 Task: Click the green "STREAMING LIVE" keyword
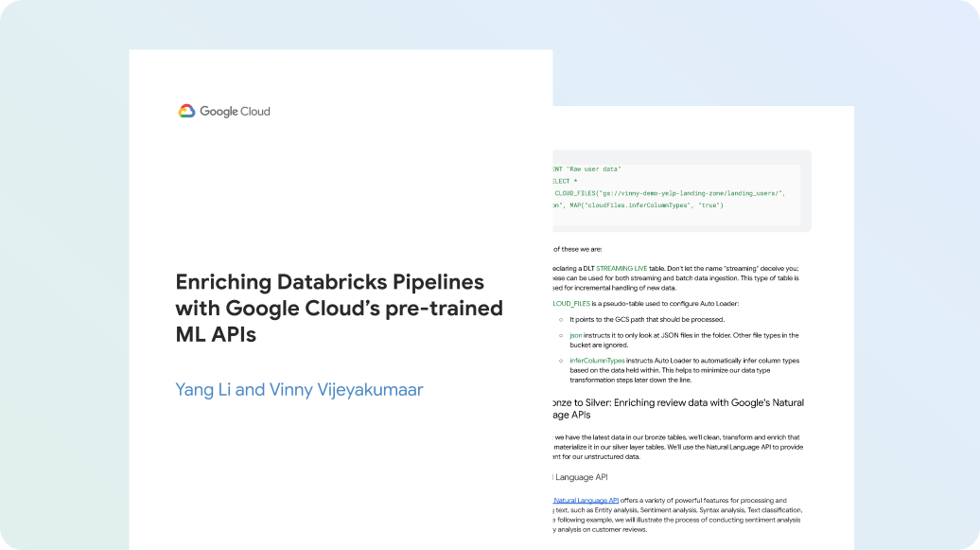(621, 269)
